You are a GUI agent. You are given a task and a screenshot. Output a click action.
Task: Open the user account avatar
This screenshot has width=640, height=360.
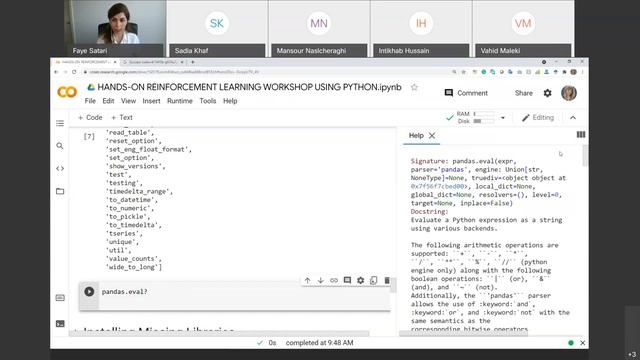(x=569, y=93)
